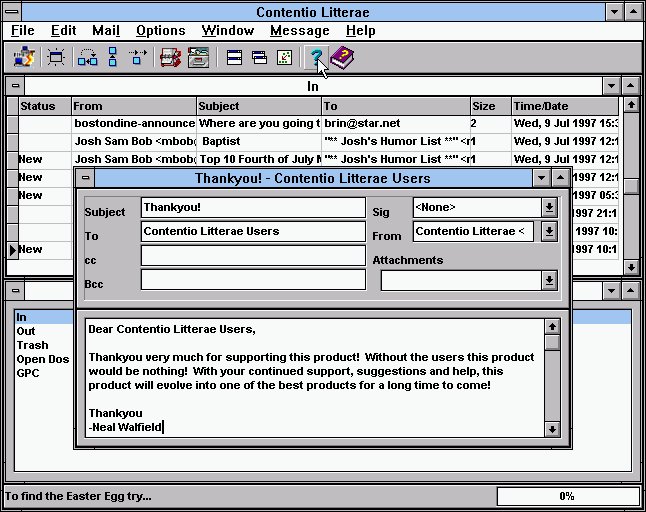Click the empty cc field
646x512 pixels.
(253, 256)
